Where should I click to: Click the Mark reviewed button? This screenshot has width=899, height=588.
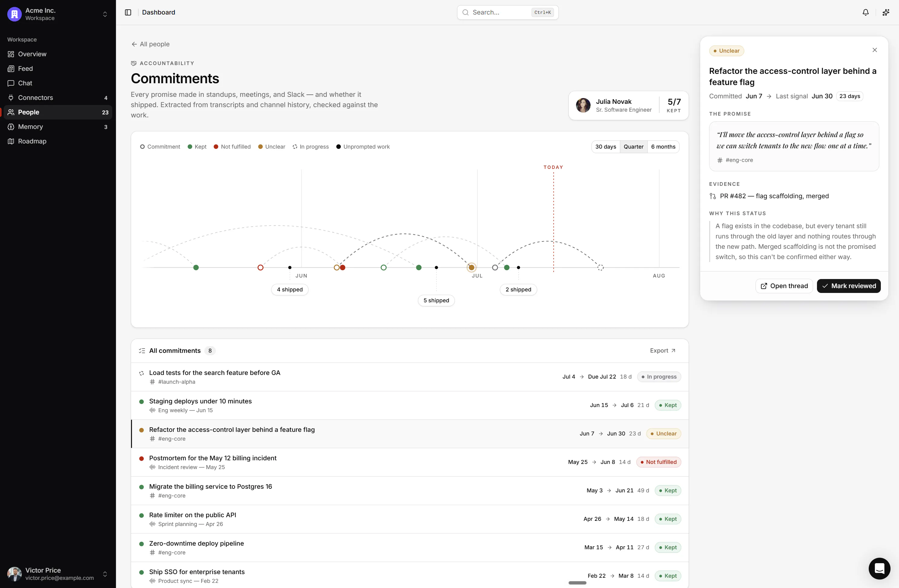[848, 286]
